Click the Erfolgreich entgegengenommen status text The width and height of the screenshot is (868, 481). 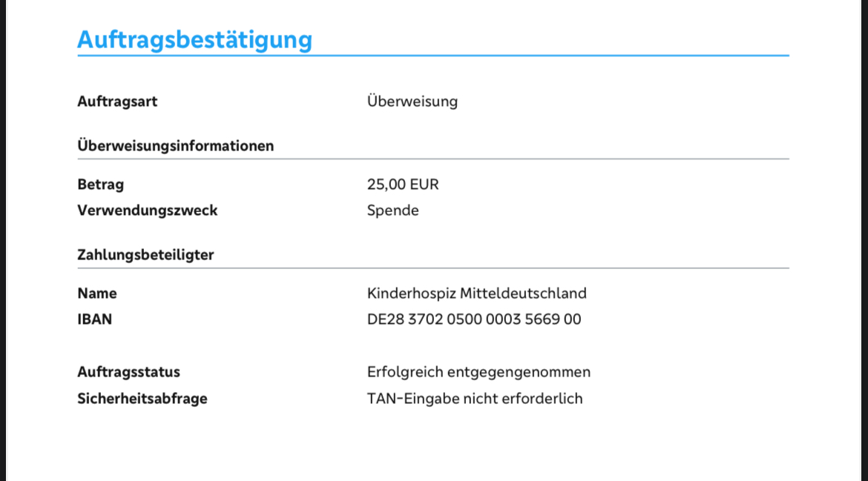tap(479, 372)
